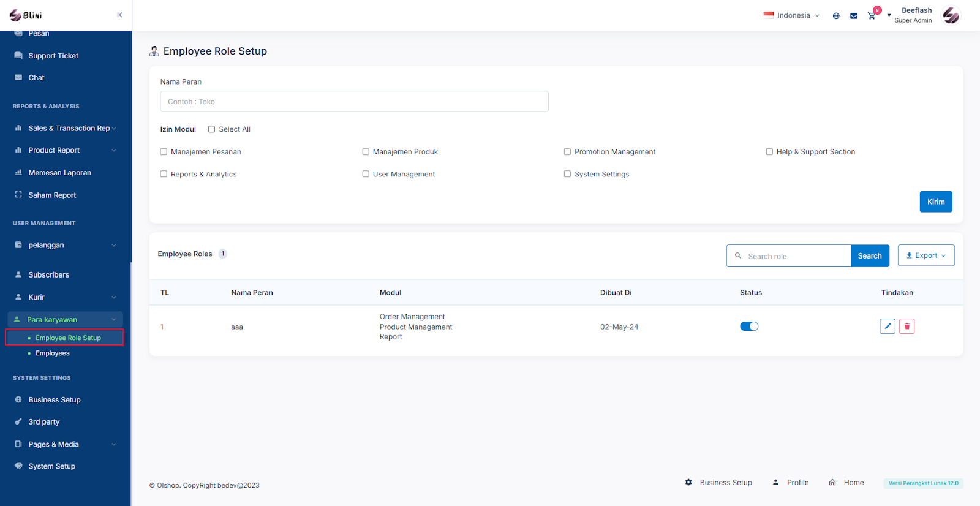Check the Manajemen Produk checkbox
Screen dimensions: 980x506
(366, 152)
